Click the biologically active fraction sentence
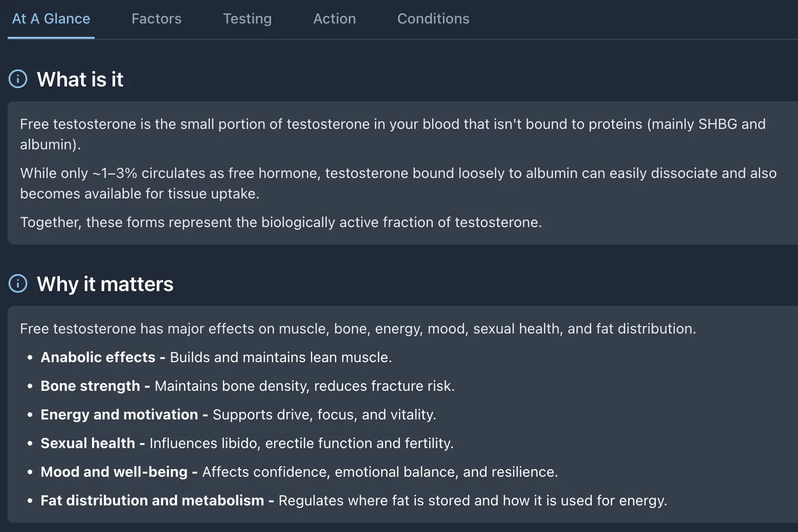 281,222
